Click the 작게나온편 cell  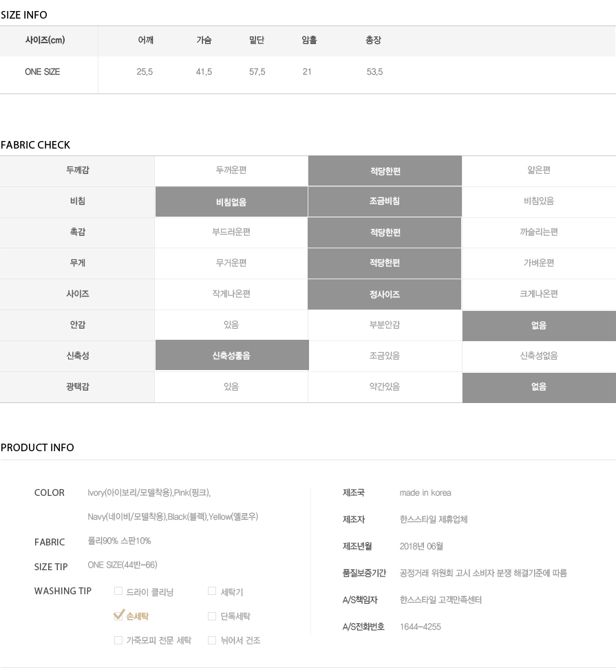(x=231, y=294)
